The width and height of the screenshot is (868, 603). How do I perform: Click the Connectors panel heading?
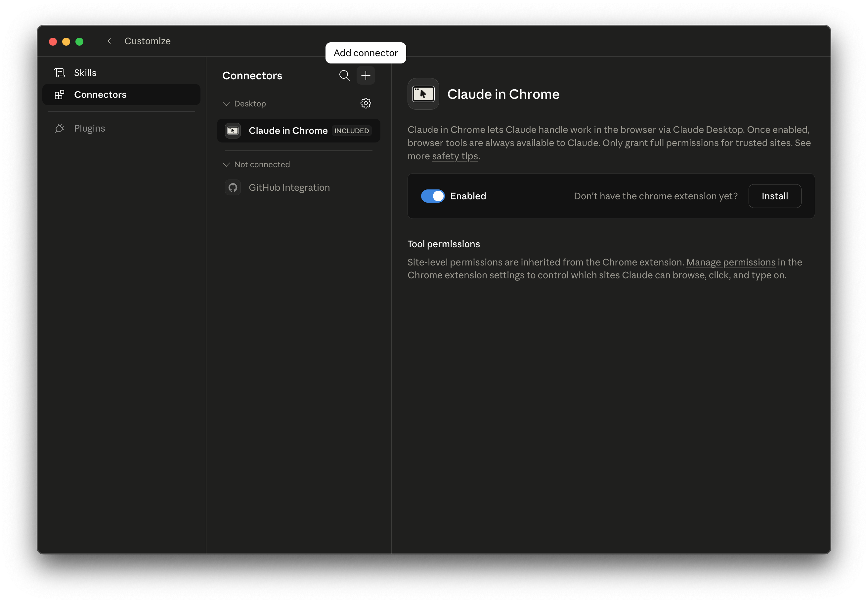pyautogui.click(x=252, y=76)
